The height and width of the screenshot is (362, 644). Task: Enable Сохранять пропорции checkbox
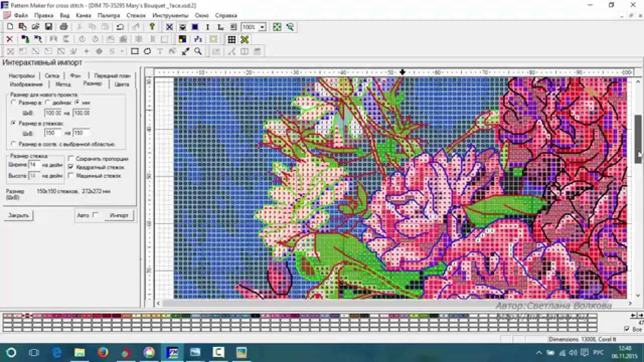71,158
